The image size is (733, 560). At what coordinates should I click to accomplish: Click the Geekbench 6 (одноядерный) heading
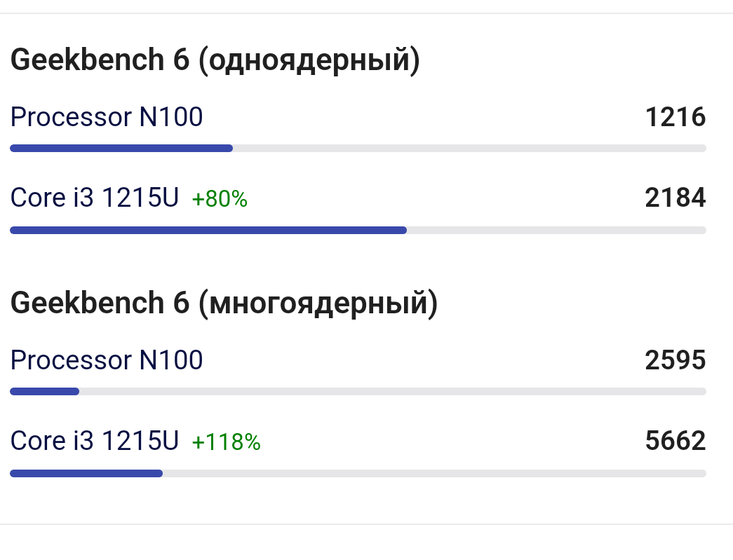point(215,60)
